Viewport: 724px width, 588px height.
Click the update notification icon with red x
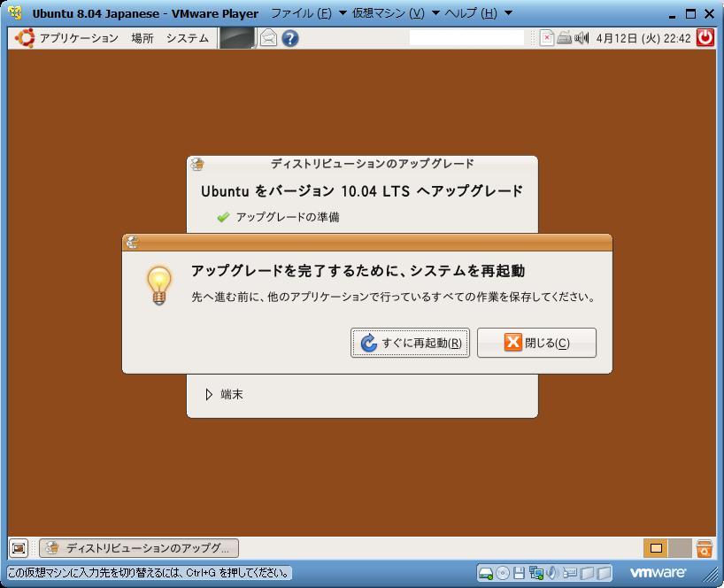tap(547, 38)
